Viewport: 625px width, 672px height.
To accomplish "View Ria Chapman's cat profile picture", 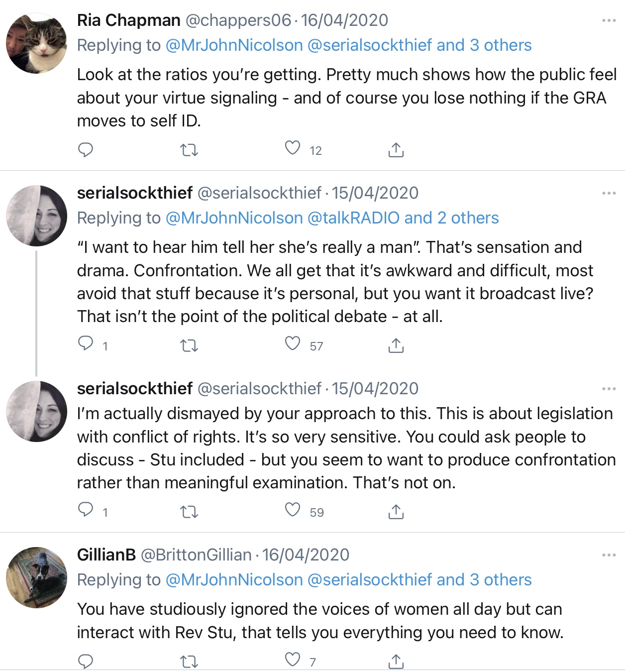I will [36, 43].
